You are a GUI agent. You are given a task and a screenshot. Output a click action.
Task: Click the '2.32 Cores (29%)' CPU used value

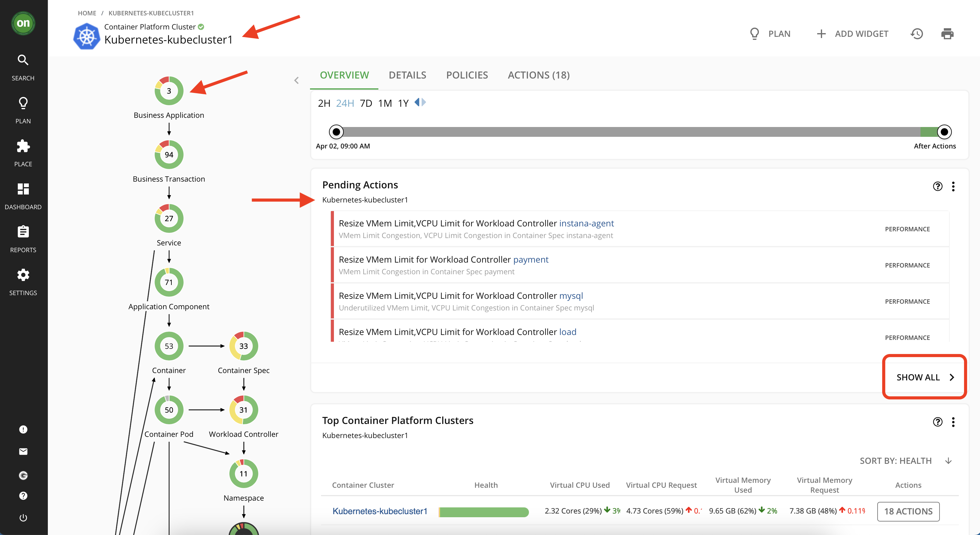coord(573,511)
